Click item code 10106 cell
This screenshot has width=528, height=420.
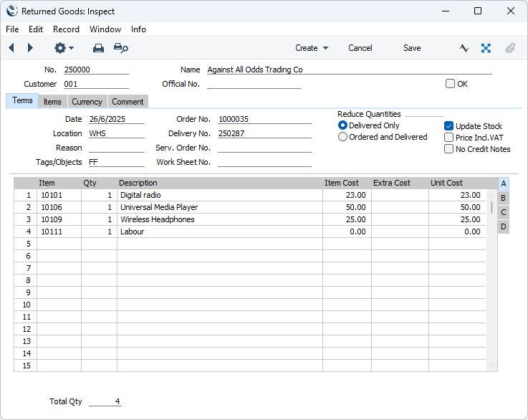click(59, 207)
